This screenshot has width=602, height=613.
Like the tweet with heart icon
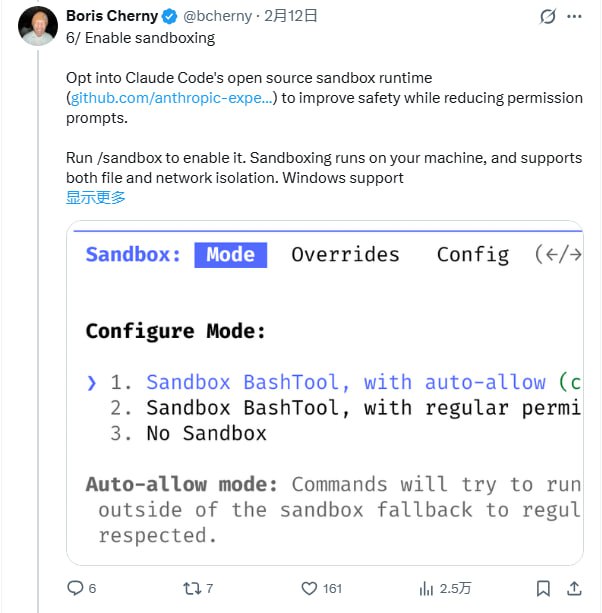(310, 588)
